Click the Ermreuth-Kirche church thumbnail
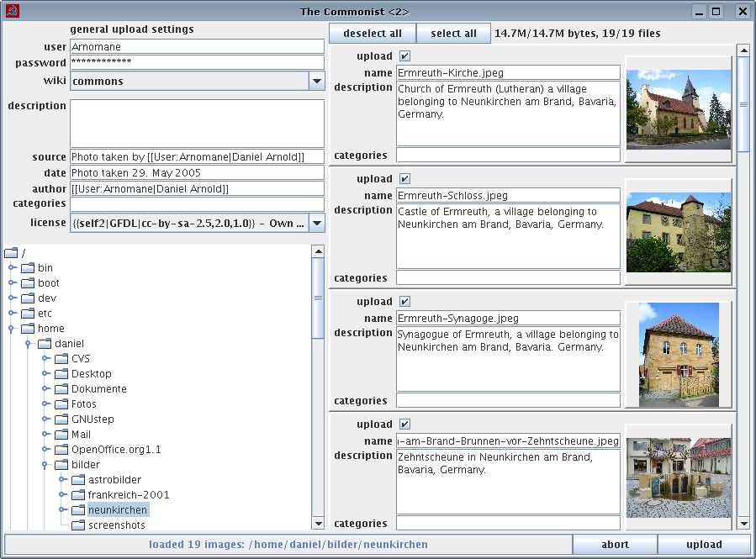Viewport: 756px width, 559px height. click(679, 108)
